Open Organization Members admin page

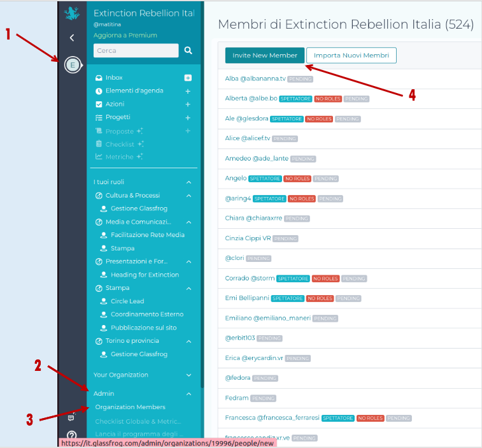[x=130, y=407]
